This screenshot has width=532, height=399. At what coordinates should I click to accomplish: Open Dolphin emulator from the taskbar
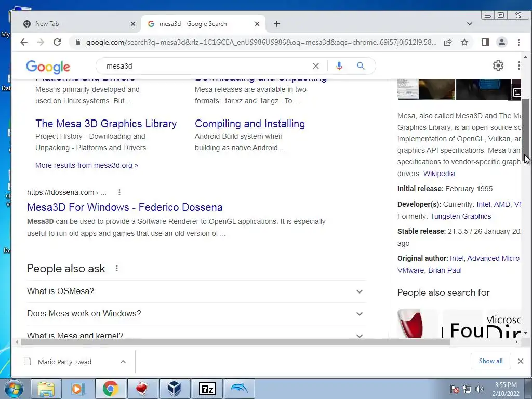240,389
